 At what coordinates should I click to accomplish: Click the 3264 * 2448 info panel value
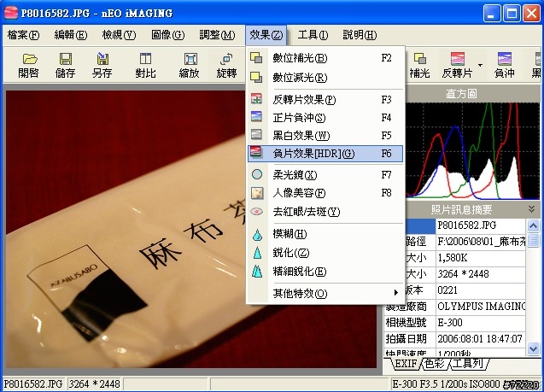[x=480, y=274]
